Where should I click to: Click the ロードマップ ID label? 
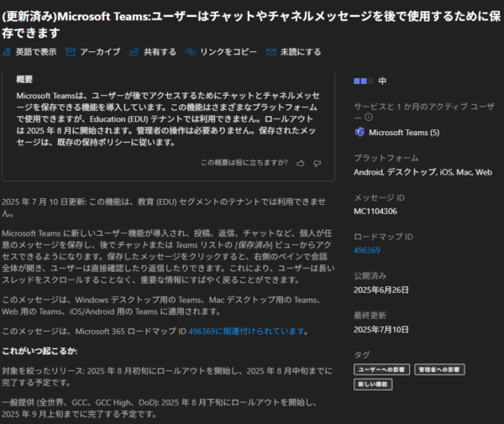(383, 237)
